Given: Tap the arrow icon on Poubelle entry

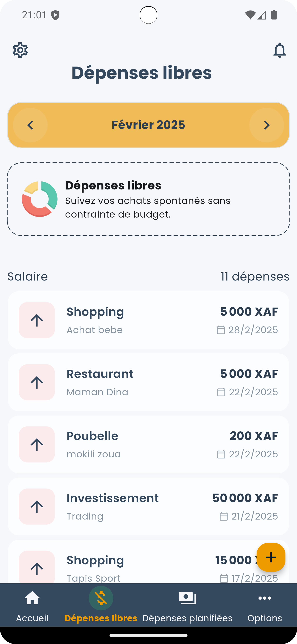Looking at the screenshot, I should click(x=37, y=444).
